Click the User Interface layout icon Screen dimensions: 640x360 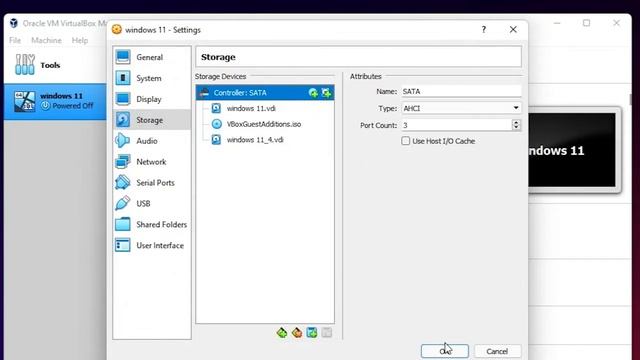pos(123,245)
